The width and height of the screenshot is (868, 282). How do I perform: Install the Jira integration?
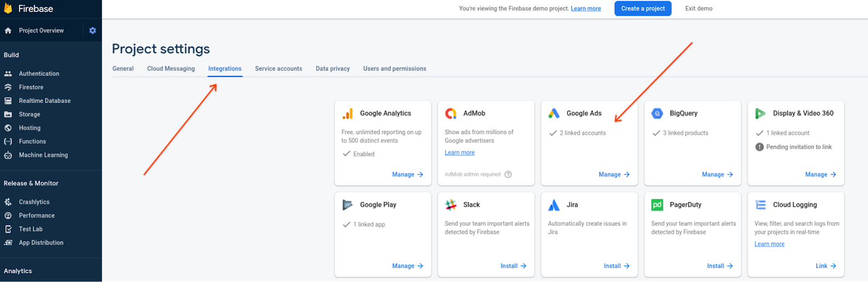(616, 266)
